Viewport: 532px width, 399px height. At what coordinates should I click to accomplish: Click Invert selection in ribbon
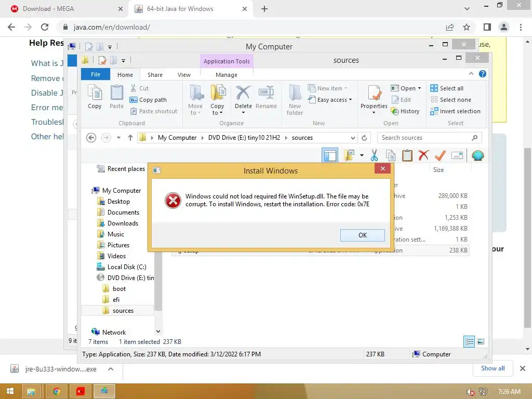(x=455, y=111)
